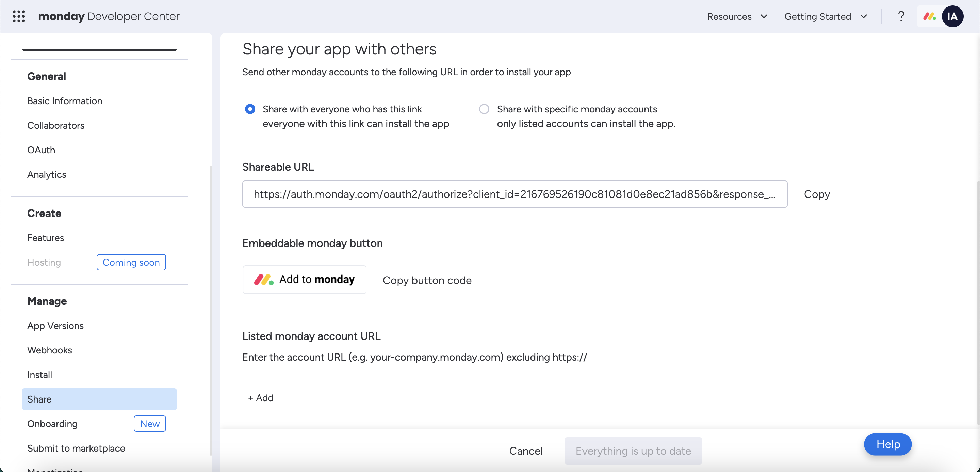Expand the Getting Started dropdown
The width and height of the screenshot is (980, 472).
pyautogui.click(x=825, y=16)
